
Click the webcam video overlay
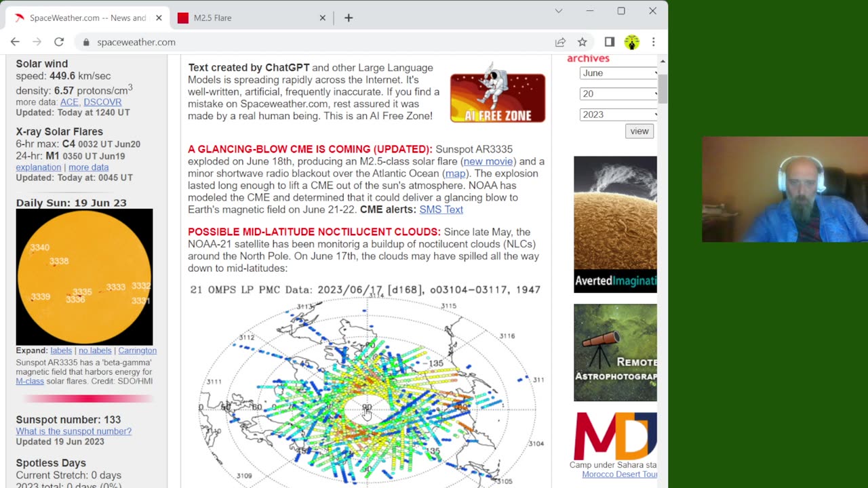tap(785, 189)
